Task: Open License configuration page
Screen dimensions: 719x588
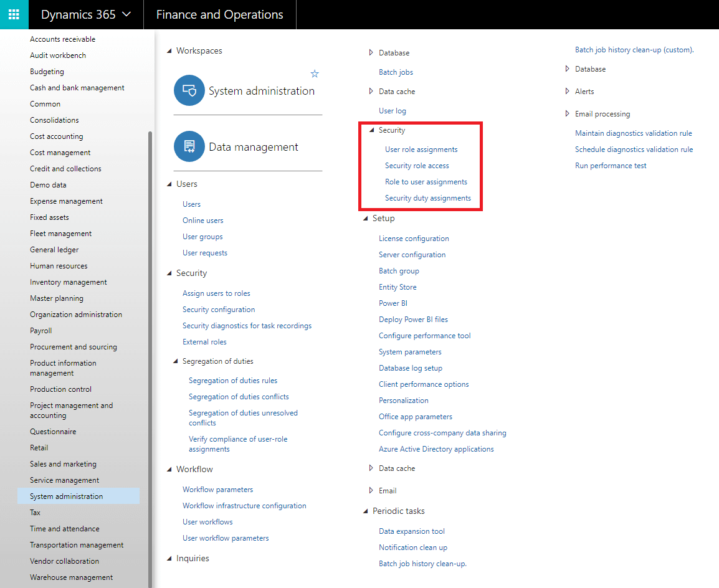Action: pyautogui.click(x=414, y=239)
